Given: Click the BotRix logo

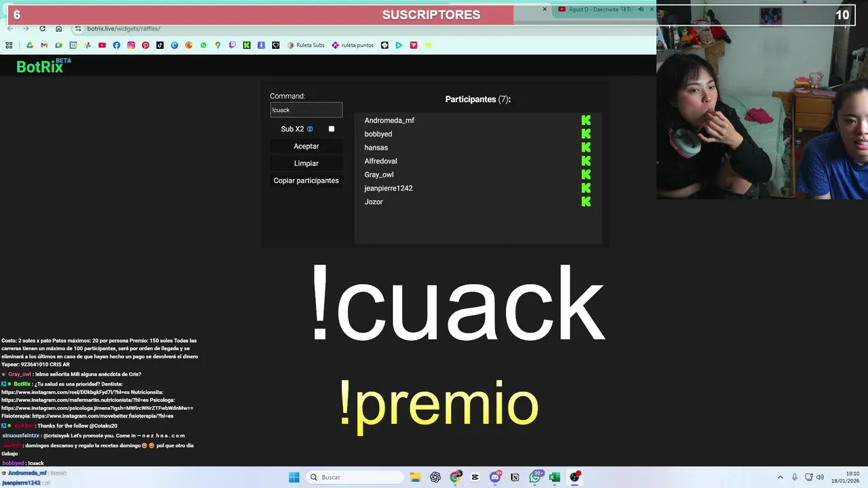Looking at the screenshot, I should click(43, 66).
